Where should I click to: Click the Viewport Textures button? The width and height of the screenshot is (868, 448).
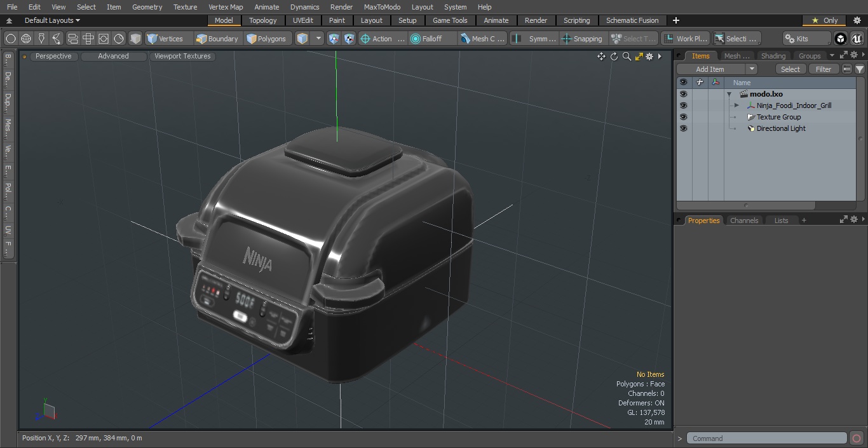pyautogui.click(x=182, y=56)
